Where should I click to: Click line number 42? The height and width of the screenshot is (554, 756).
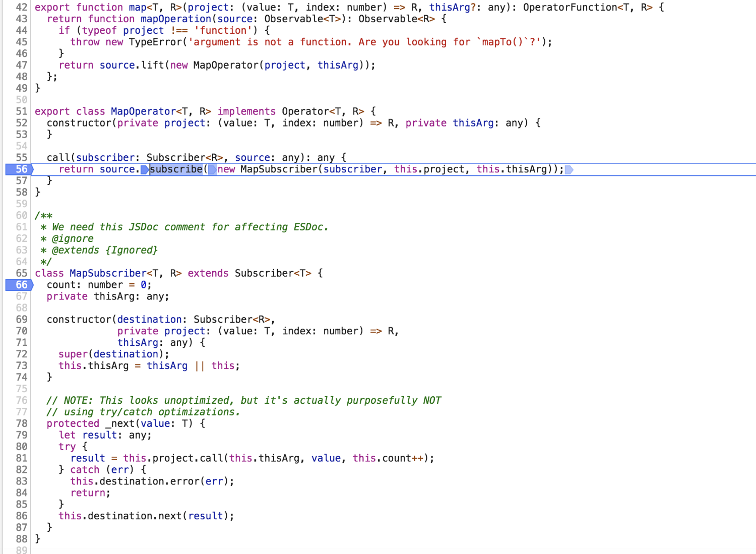(x=21, y=7)
